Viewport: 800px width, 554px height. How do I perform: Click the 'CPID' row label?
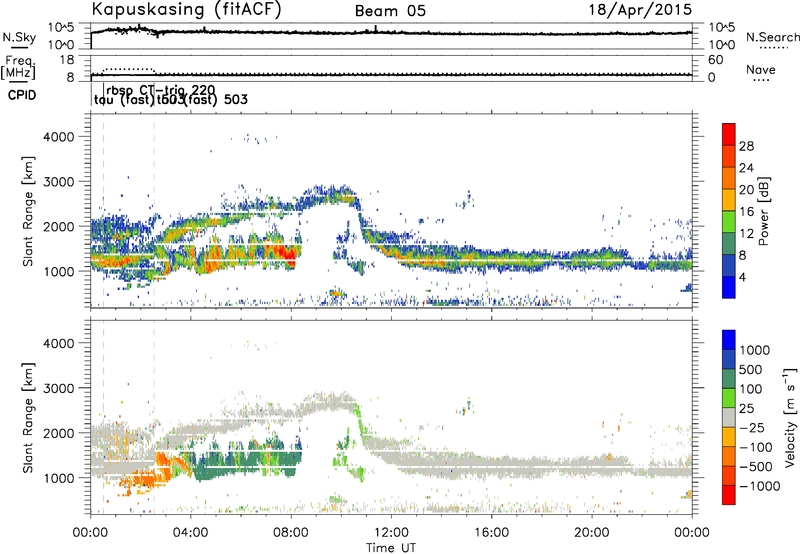tap(22, 95)
